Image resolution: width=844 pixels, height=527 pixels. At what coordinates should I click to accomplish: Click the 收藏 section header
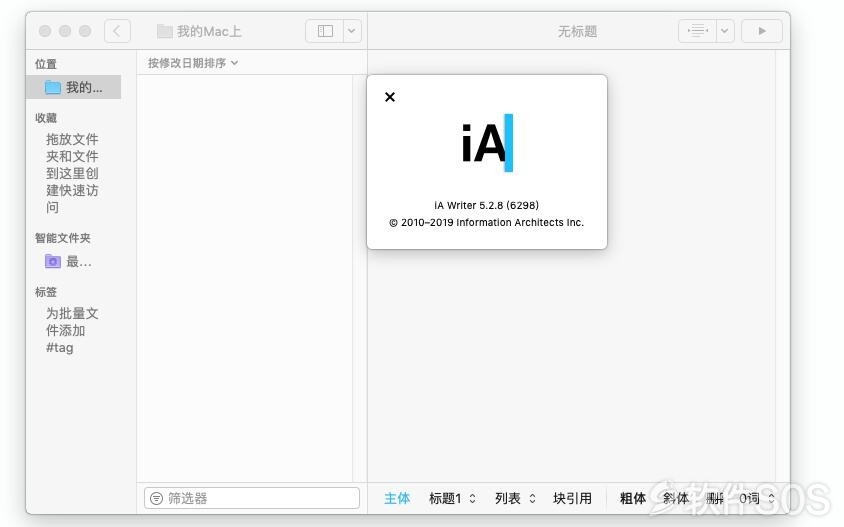(x=46, y=118)
